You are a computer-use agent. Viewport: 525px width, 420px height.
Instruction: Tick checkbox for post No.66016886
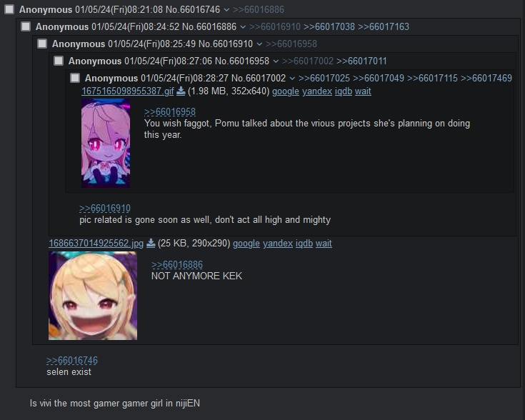(x=26, y=26)
